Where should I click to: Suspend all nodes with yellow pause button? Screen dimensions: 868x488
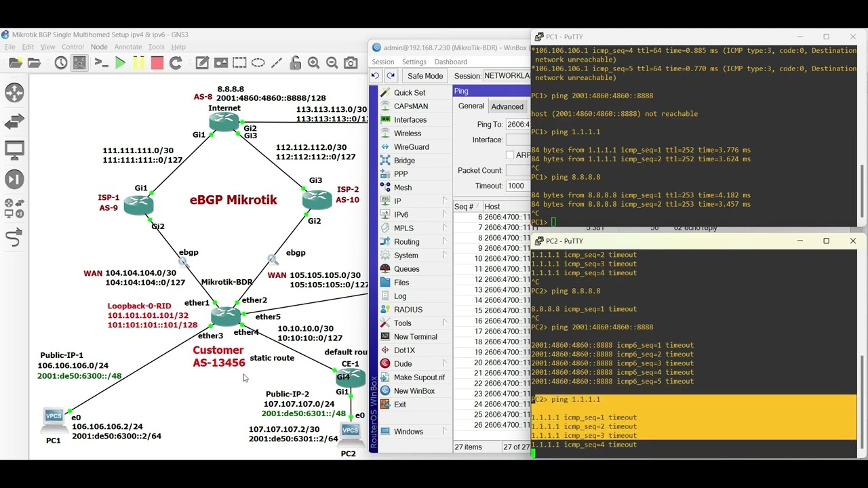[138, 63]
